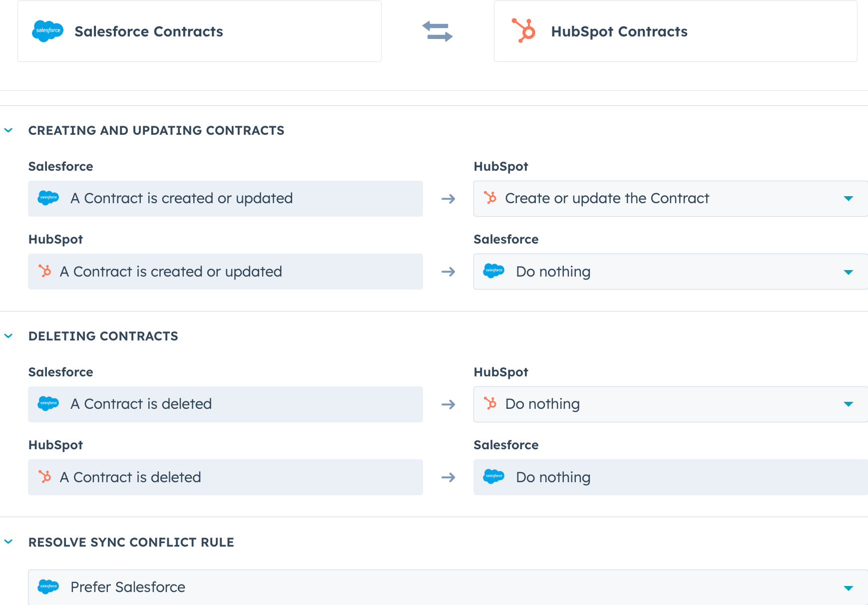
Task: Select the Salesforce Contracts card
Action: coord(199,31)
